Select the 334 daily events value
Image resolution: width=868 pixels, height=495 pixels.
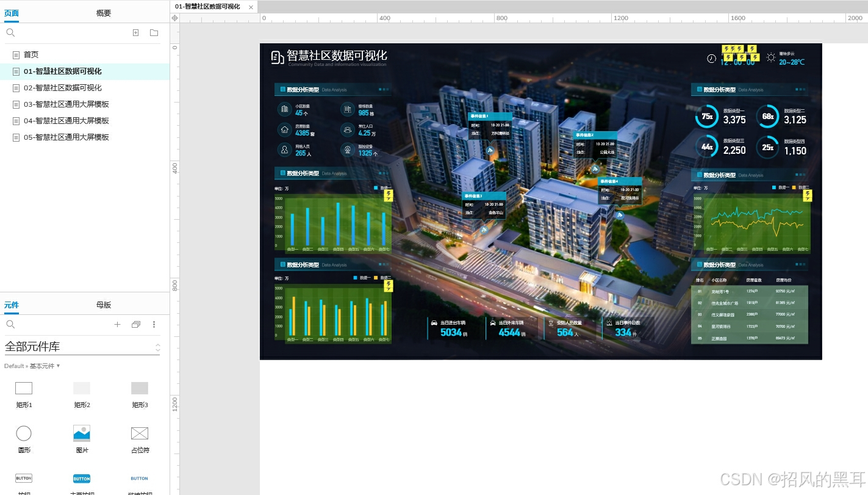623,333
